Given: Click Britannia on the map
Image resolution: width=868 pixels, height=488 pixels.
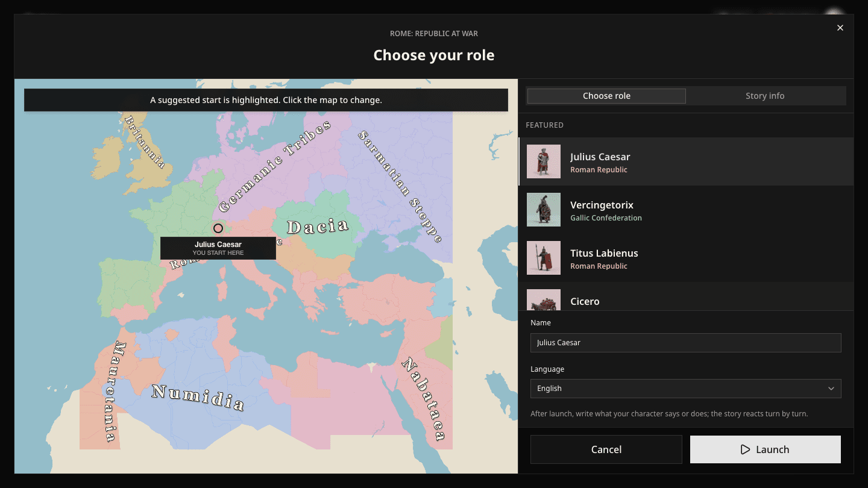Looking at the screenshot, I should coord(144,142).
